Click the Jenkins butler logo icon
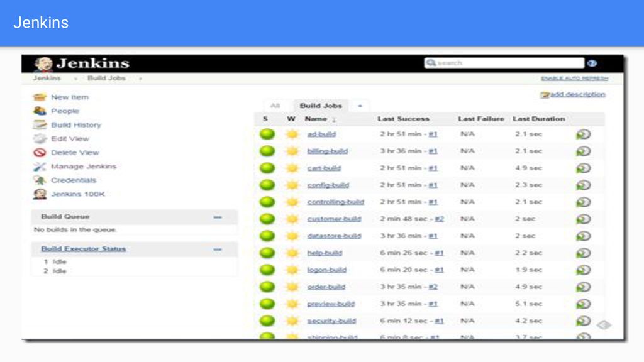 pos(43,63)
